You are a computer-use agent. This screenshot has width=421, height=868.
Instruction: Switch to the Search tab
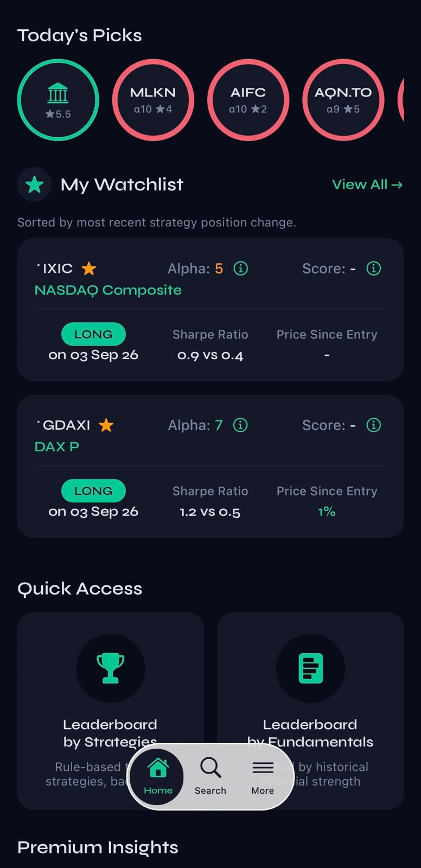click(210, 777)
